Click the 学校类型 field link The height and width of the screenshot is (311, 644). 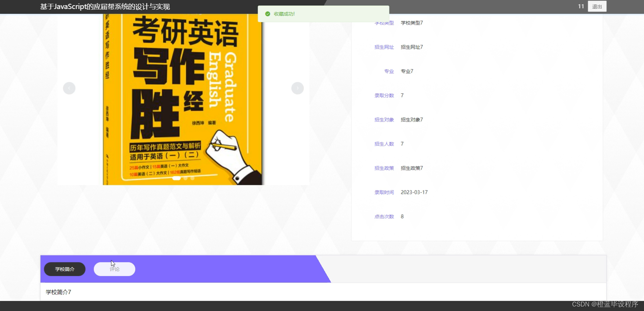tap(384, 23)
